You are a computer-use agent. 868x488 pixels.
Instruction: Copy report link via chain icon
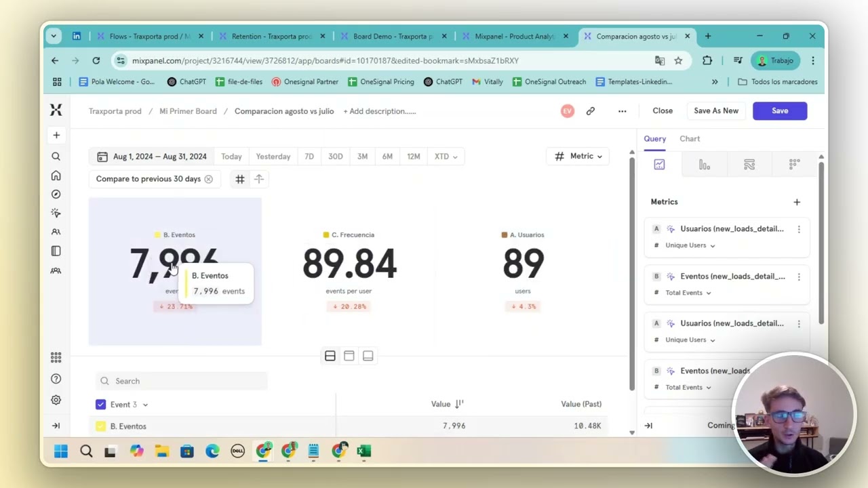click(x=591, y=111)
